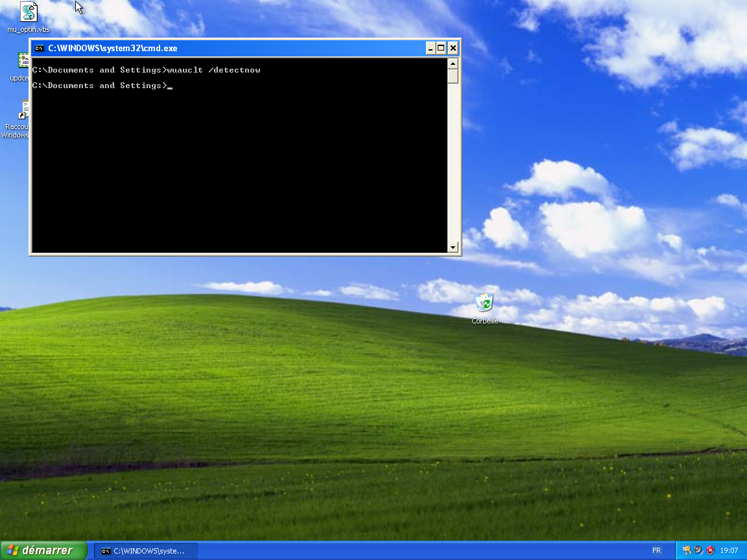Select the partially hidden Raccourci Windows shortcut icon
Screen dimensions: 747x560
pyautogui.click(x=14, y=119)
